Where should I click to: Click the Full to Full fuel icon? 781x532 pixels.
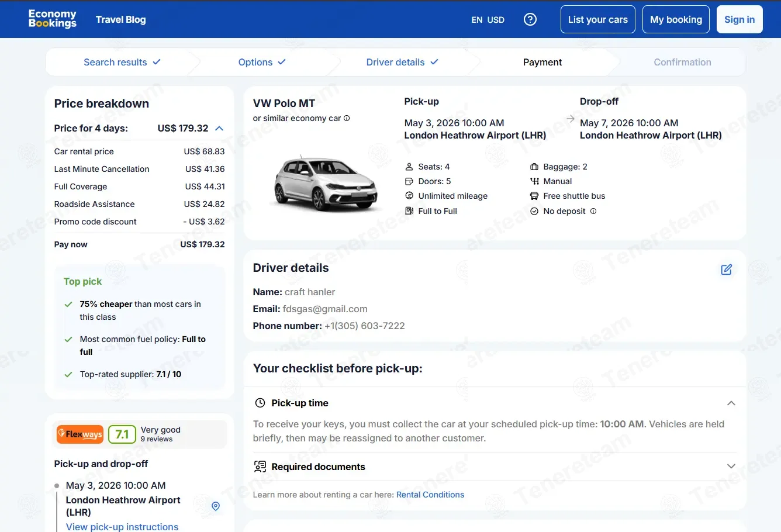tap(409, 211)
